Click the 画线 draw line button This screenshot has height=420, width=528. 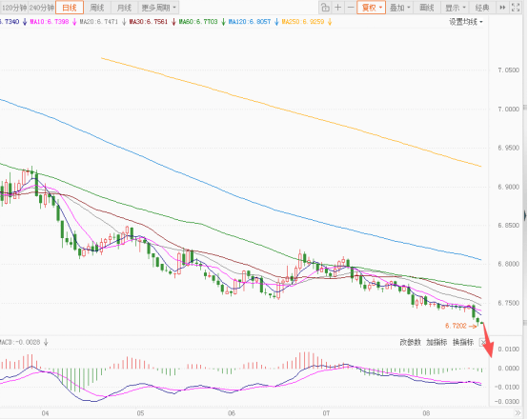point(427,8)
